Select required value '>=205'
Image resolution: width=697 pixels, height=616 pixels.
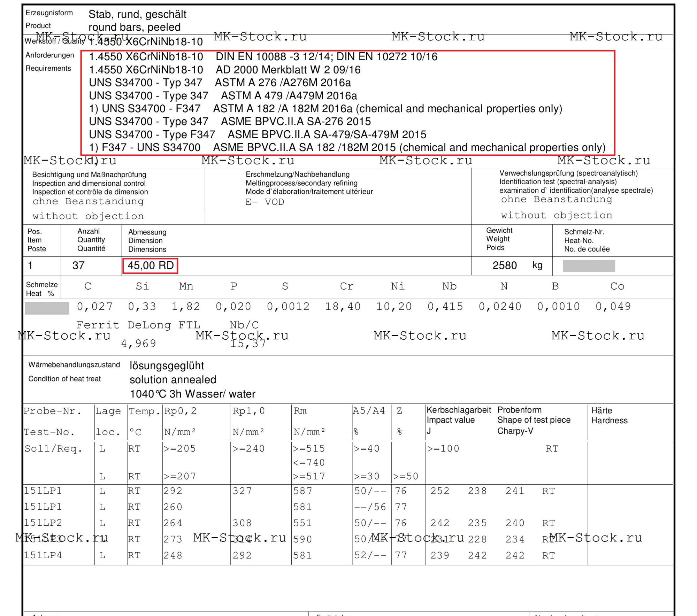pos(180,448)
